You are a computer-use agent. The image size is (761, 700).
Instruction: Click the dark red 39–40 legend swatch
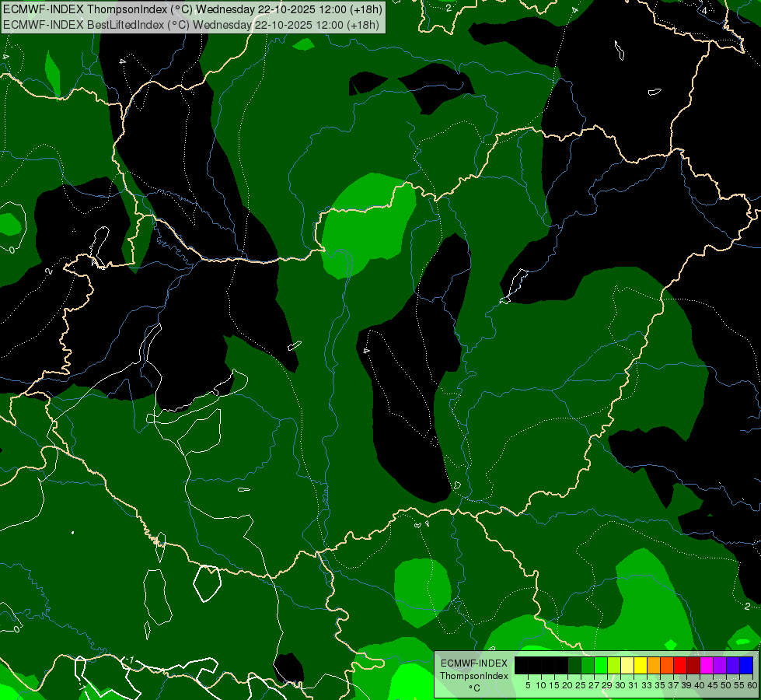point(693,665)
